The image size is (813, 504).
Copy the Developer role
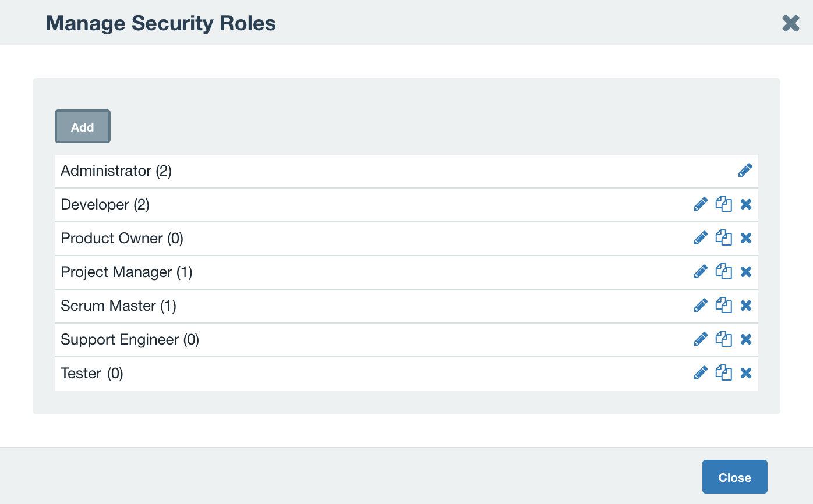click(723, 204)
